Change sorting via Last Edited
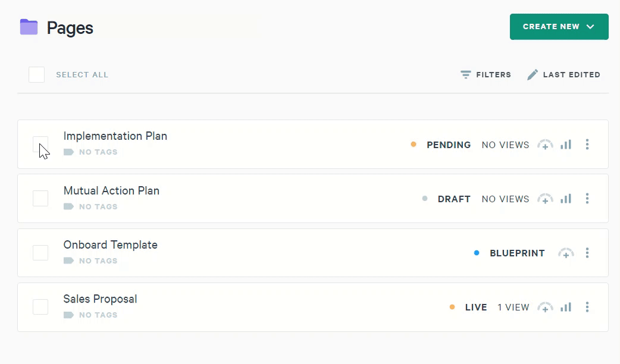 (x=564, y=75)
